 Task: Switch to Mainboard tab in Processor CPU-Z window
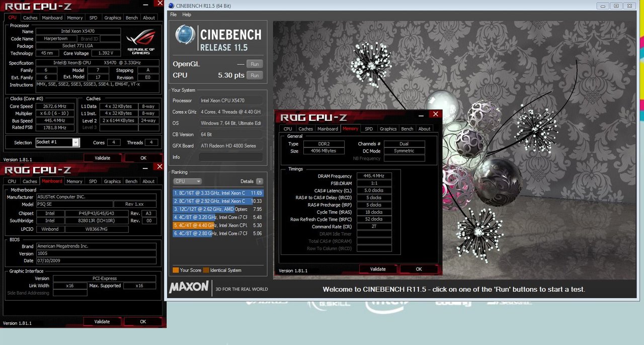[52, 18]
